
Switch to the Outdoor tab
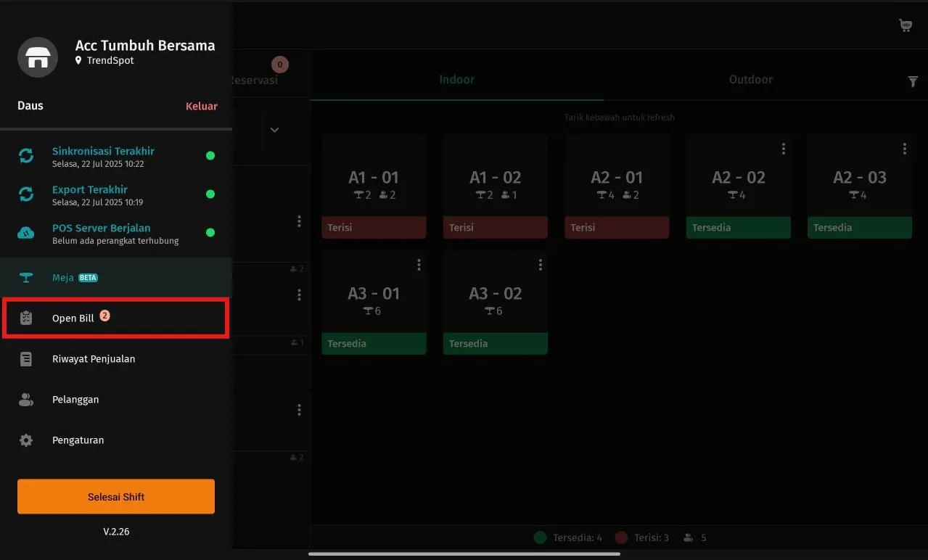tap(750, 80)
